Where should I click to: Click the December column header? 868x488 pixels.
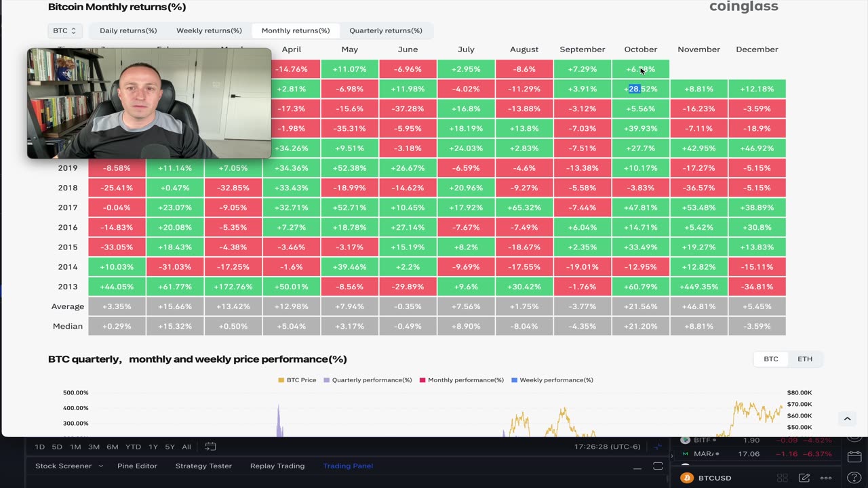(757, 49)
